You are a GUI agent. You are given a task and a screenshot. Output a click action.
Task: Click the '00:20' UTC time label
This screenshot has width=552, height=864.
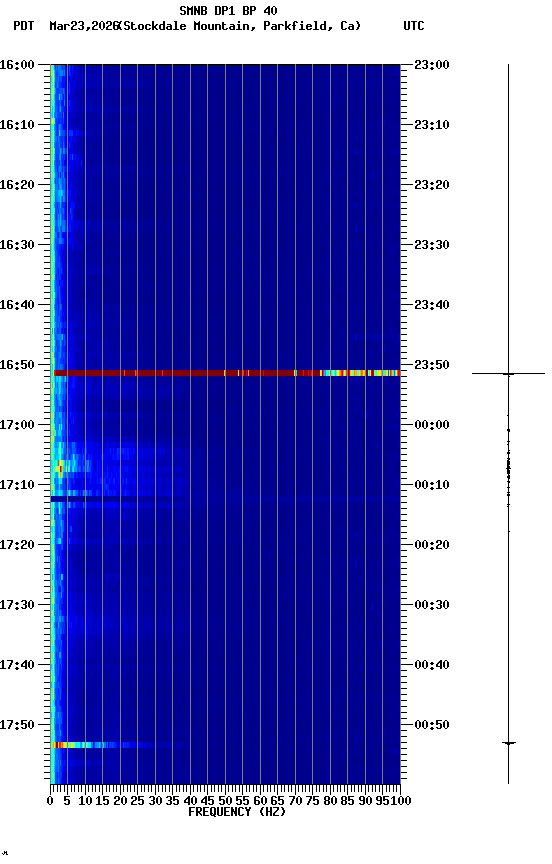click(x=432, y=546)
